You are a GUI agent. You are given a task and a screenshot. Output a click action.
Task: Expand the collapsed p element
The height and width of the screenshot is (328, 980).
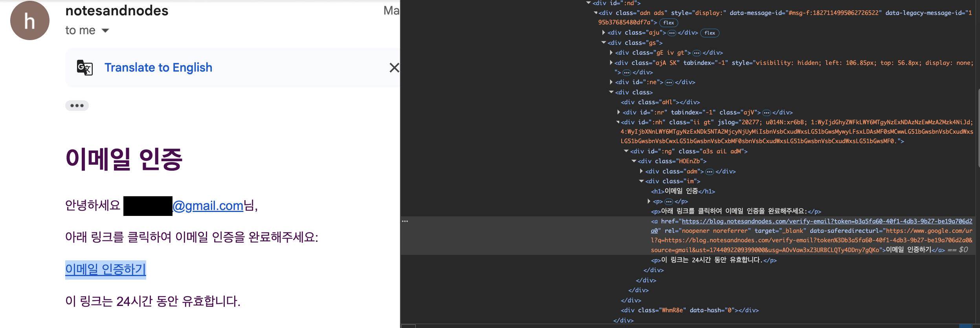649,201
